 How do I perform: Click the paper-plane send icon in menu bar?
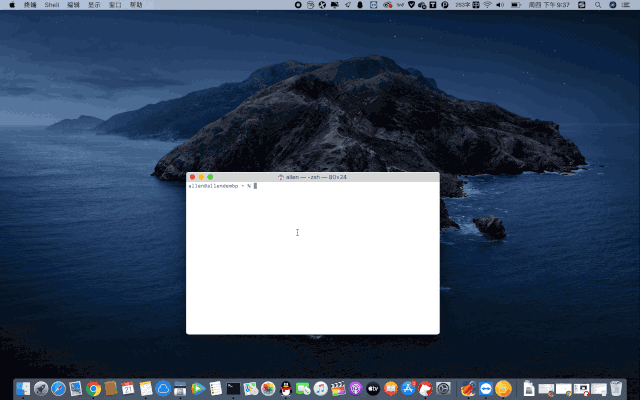[348, 5]
